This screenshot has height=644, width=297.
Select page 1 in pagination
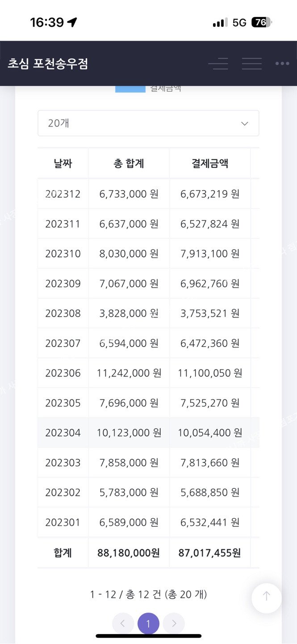pyautogui.click(x=148, y=623)
